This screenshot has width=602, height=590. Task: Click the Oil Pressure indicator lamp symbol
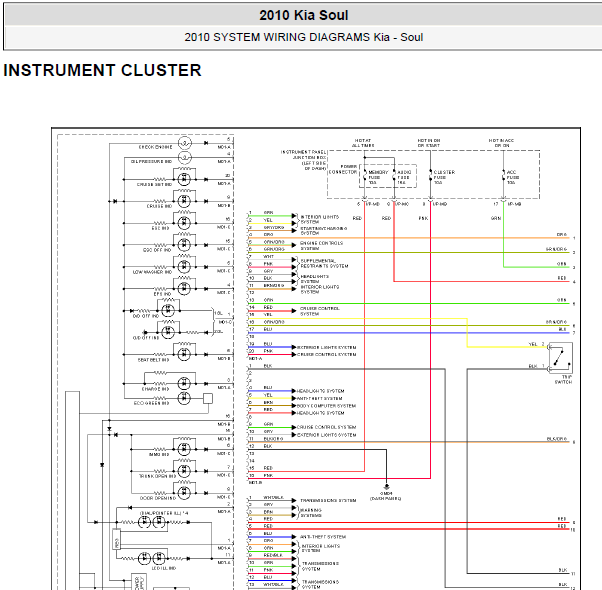185,157
